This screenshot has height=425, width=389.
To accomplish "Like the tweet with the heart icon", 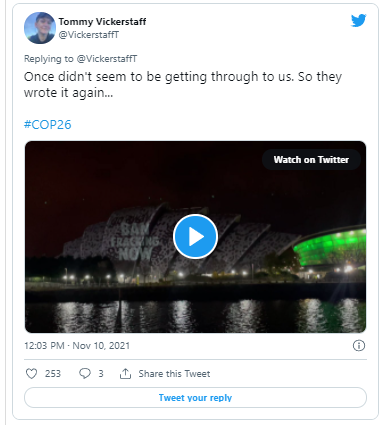I will click(x=31, y=374).
